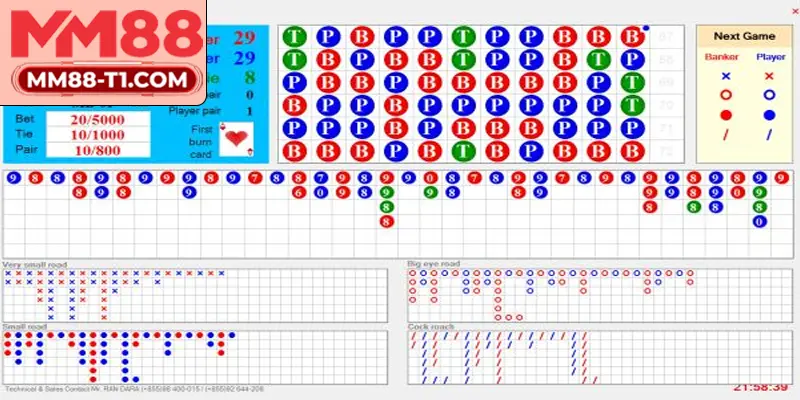
Task: Select the hollow blue circle in Player column
Action: pos(768,95)
